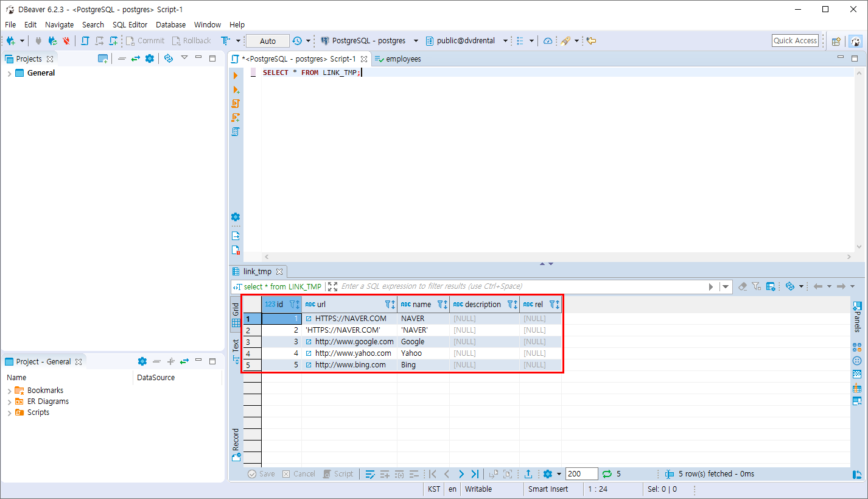Switch results to Text view
The height and width of the screenshot is (499, 868).
pos(236,352)
